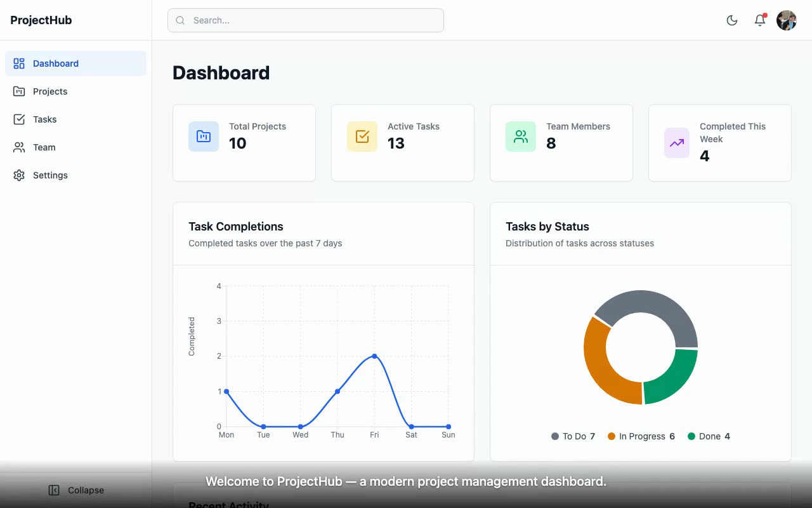Click "Completed tasks over the past 7 days" subtitle

pyautogui.click(x=265, y=243)
